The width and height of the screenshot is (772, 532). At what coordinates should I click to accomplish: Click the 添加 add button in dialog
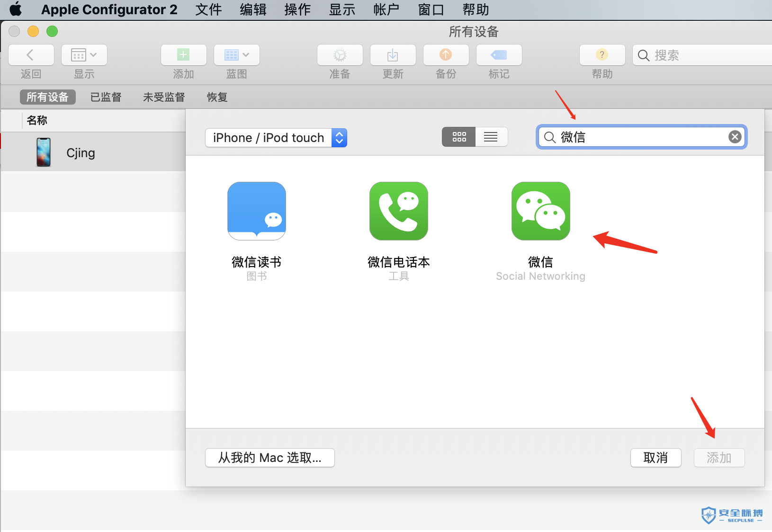click(719, 458)
